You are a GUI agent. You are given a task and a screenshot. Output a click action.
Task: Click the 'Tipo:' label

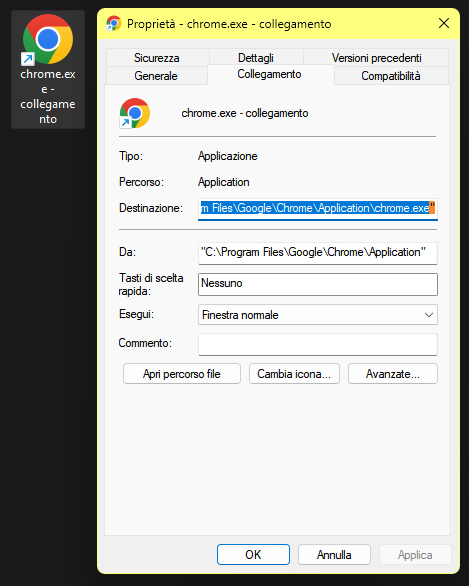[x=131, y=156]
